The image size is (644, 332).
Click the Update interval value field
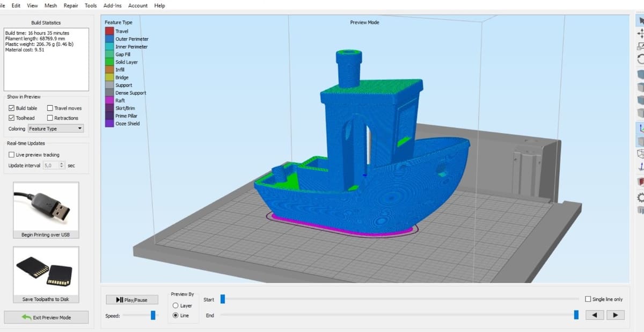click(51, 165)
